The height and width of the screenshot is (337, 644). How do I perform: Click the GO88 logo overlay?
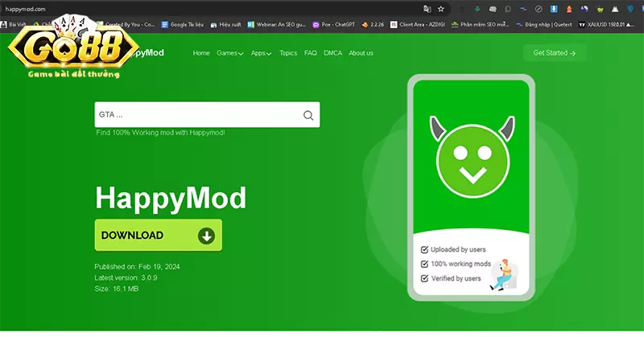click(73, 47)
